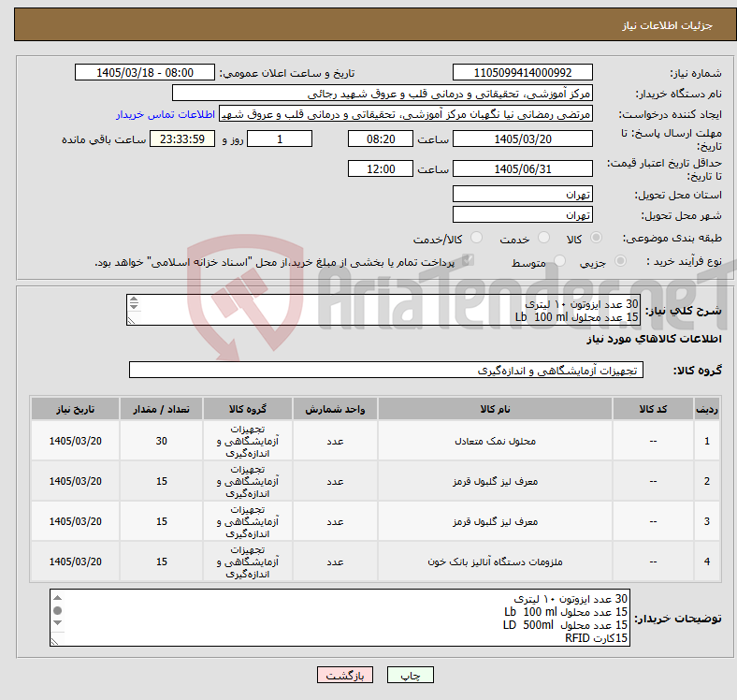The height and width of the screenshot is (700, 737).
Task: Select the کالا radio button
Action: (x=596, y=238)
